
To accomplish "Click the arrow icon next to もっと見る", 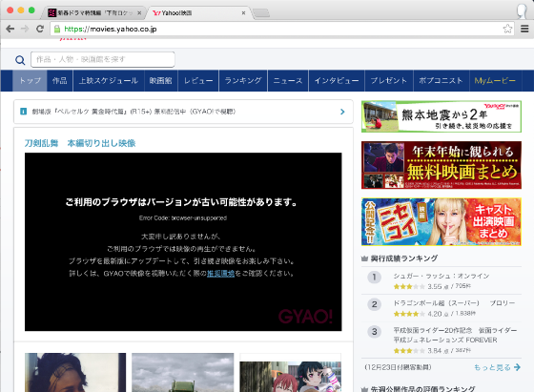I will (x=517, y=367).
